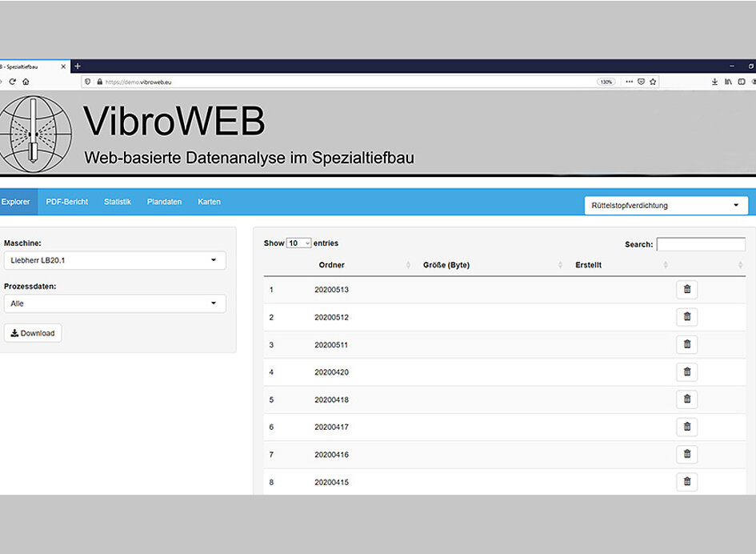Screen dimensions: 756x554
Task: Click the padlock site security icon
Action: tap(100, 82)
